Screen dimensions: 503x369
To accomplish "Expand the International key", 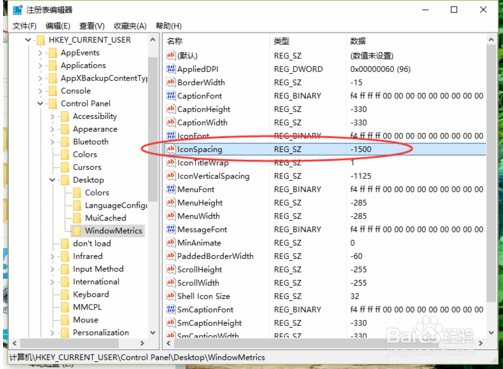I will pyautogui.click(x=52, y=282).
